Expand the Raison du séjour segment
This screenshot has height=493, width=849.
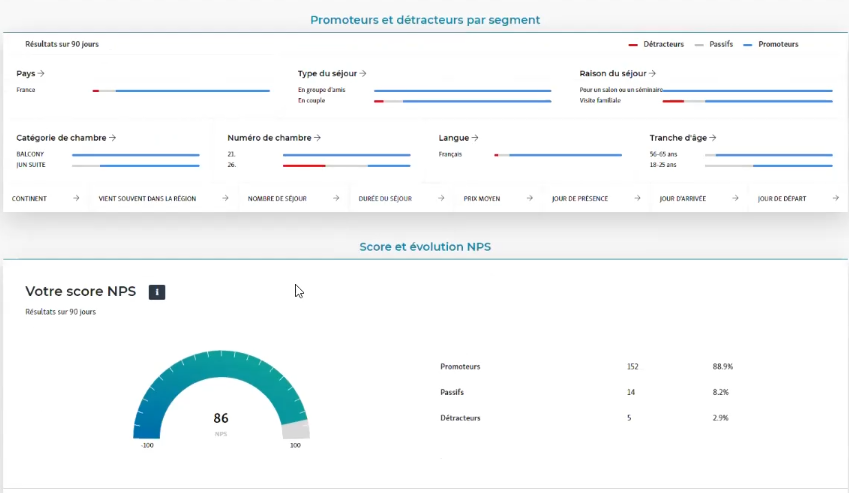pyautogui.click(x=617, y=73)
